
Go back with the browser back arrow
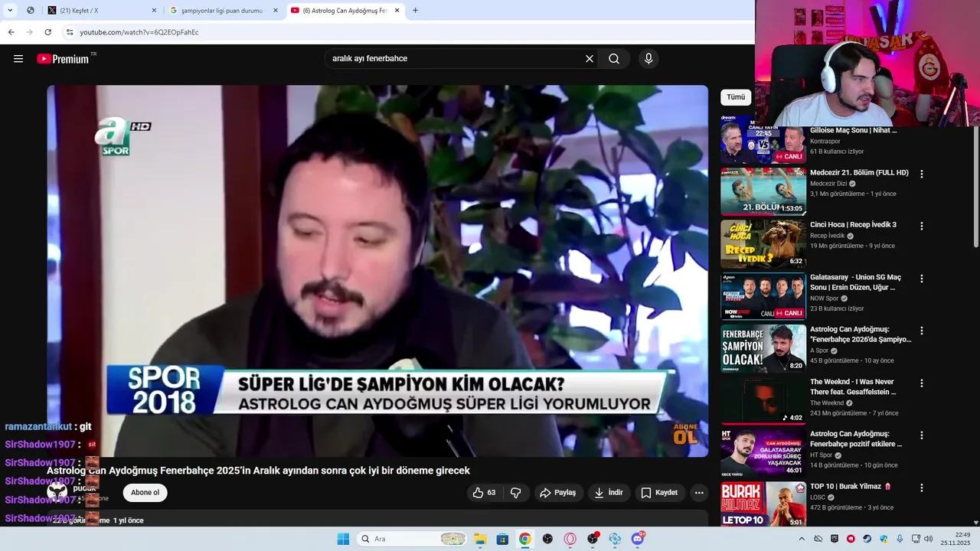(11, 32)
